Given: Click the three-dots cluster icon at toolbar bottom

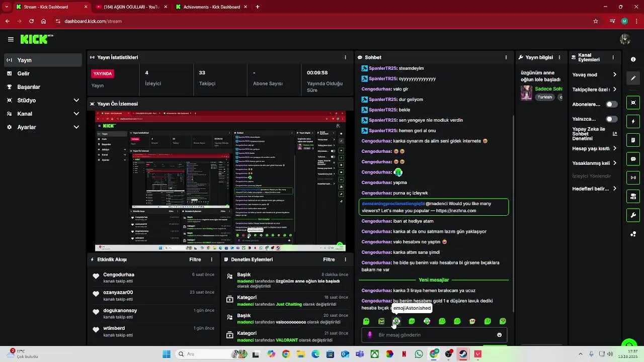Looking at the screenshot, I should (633, 234).
